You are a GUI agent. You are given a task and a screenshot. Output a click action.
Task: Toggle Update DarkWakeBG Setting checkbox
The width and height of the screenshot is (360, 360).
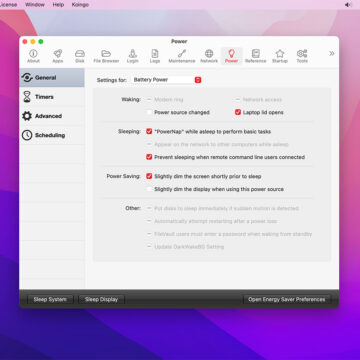tap(149, 247)
